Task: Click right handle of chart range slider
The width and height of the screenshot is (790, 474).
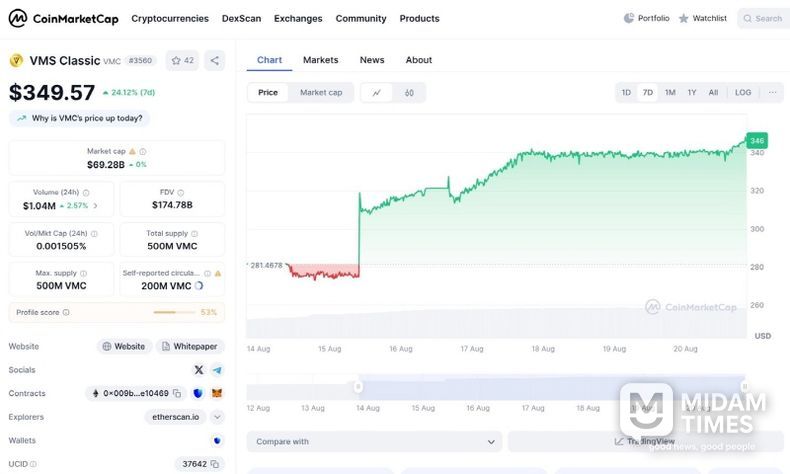Action: click(x=744, y=387)
